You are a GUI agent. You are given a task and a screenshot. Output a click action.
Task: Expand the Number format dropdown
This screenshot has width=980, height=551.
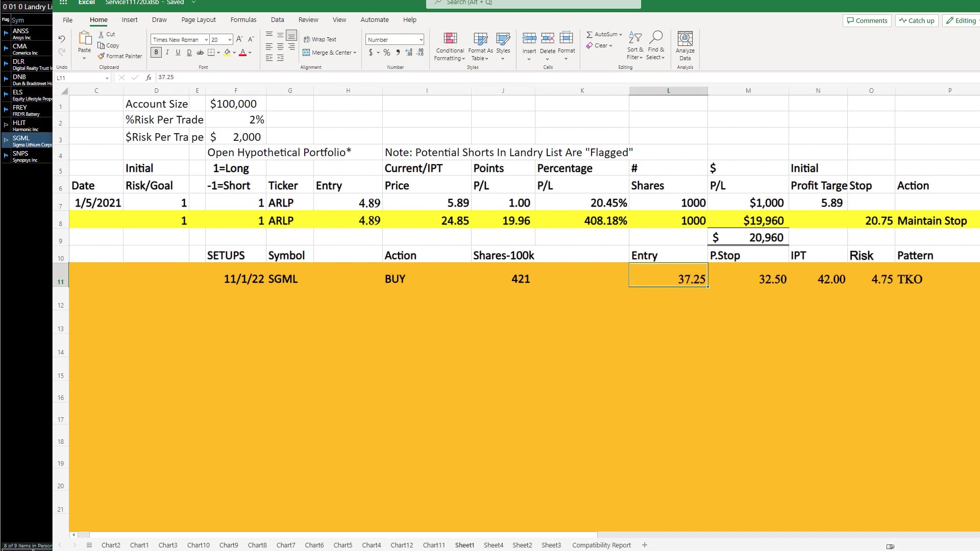(x=421, y=40)
